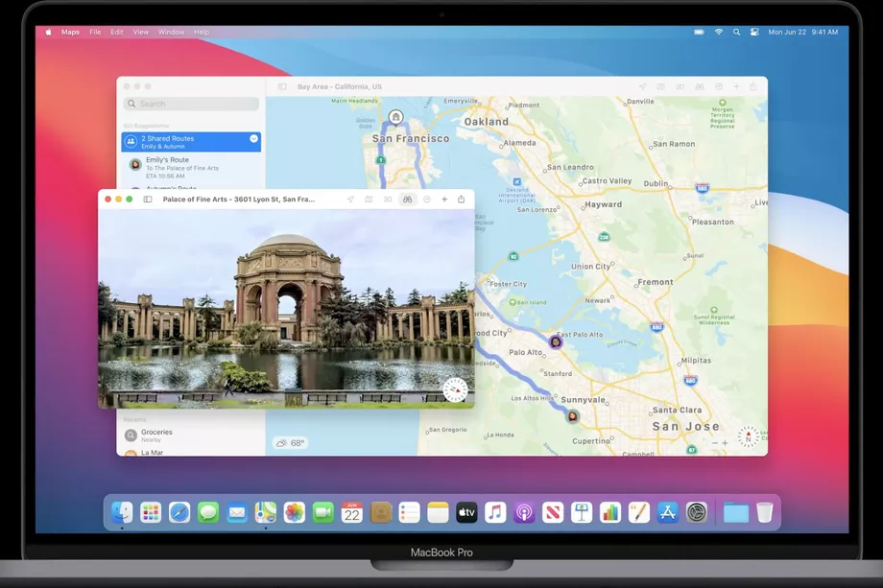
Task: Open Apple TV from the Dock
Action: (x=466, y=512)
